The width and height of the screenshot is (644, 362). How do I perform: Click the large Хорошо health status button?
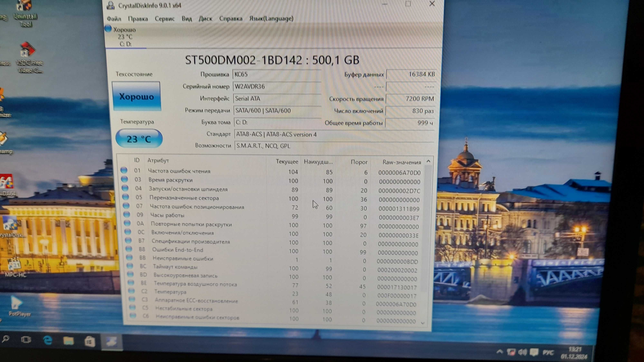click(137, 96)
